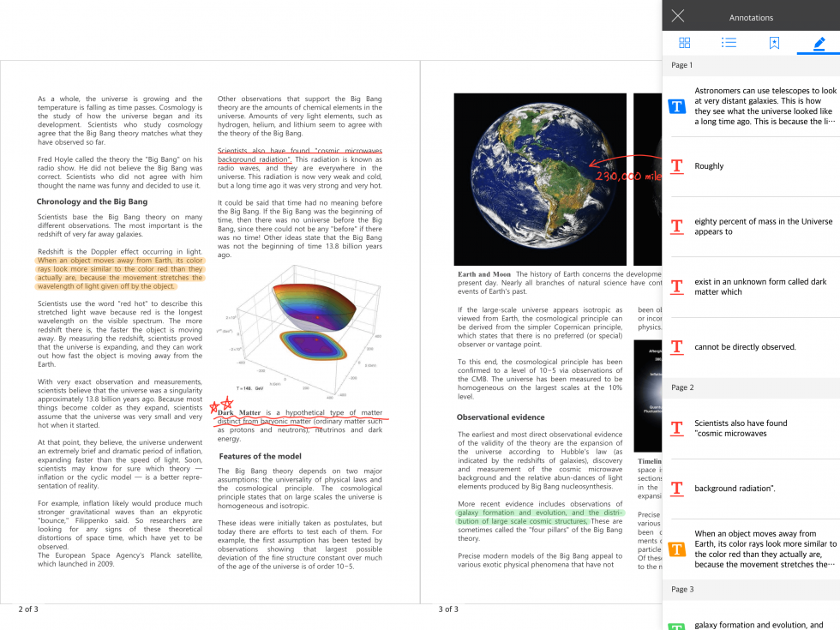Click the Page 2 section header

751,387
